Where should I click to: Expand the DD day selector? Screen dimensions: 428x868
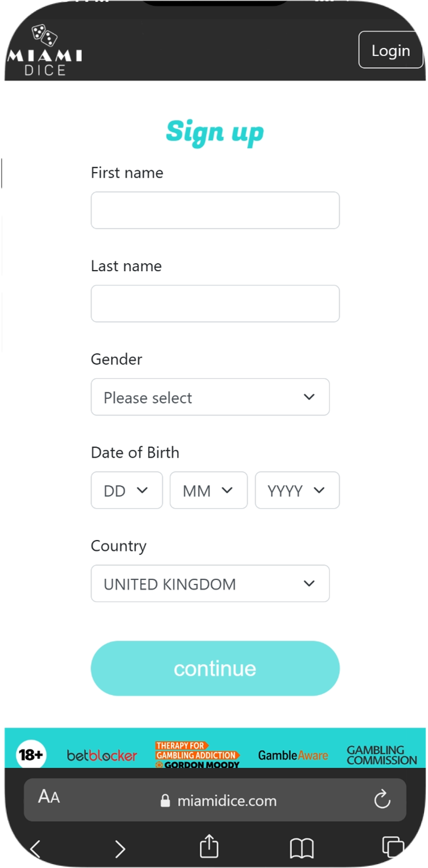(126, 490)
